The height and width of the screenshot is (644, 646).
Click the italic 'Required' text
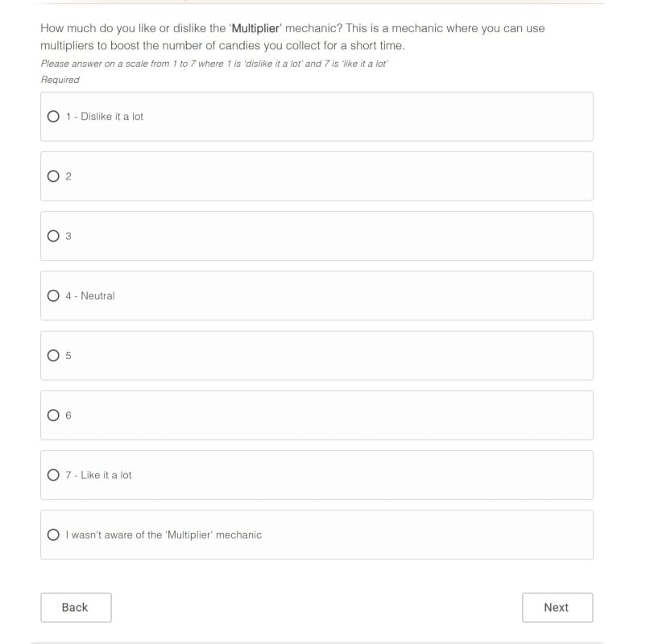60,80
